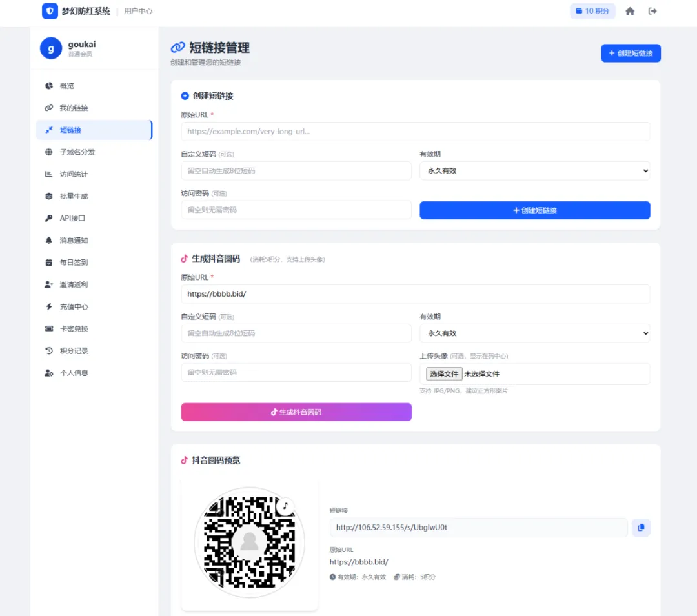This screenshot has height=616, width=697.
Task: Focus 访问密码 field in 创建短链接 section
Action: tap(296, 210)
